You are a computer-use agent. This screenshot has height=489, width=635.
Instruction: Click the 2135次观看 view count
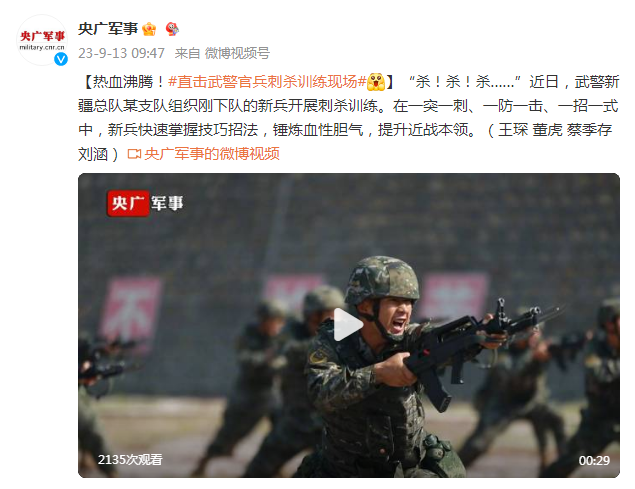(x=130, y=459)
